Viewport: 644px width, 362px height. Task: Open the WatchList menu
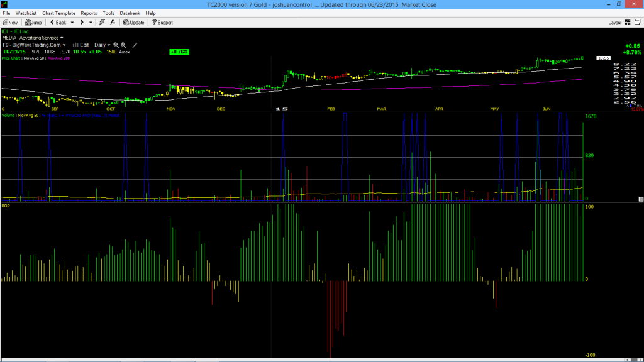(26, 13)
